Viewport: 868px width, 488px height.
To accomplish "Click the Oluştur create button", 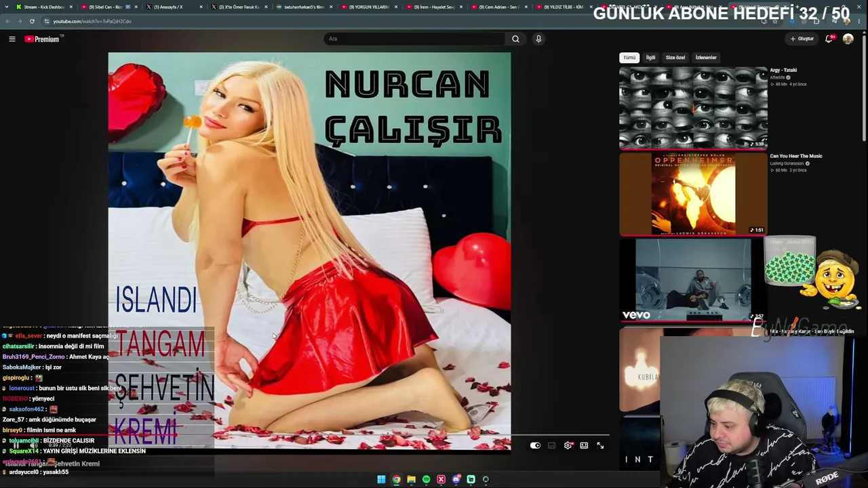I will (x=802, y=39).
